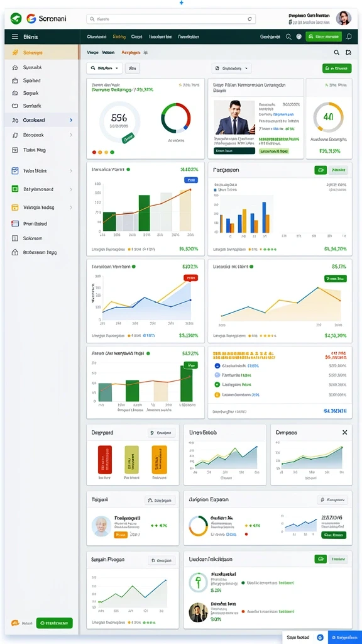Open the speech bubble icon at the far right of the green bar
The image size is (362, 644).
[x=349, y=36]
